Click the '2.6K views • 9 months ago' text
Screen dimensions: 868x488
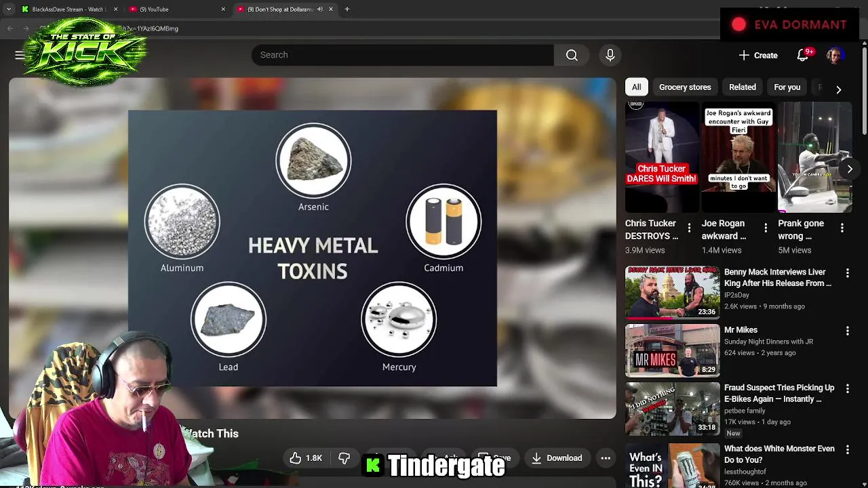(x=764, y=306)
